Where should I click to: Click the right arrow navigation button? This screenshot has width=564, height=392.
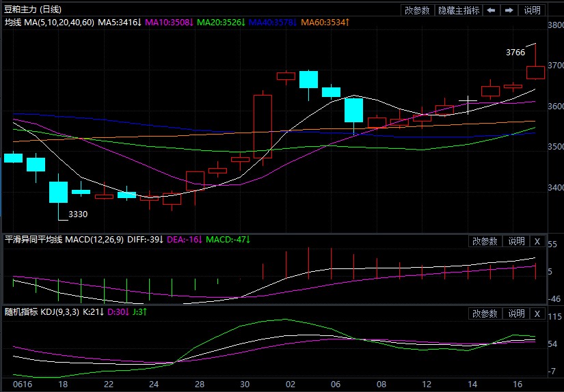509,10
